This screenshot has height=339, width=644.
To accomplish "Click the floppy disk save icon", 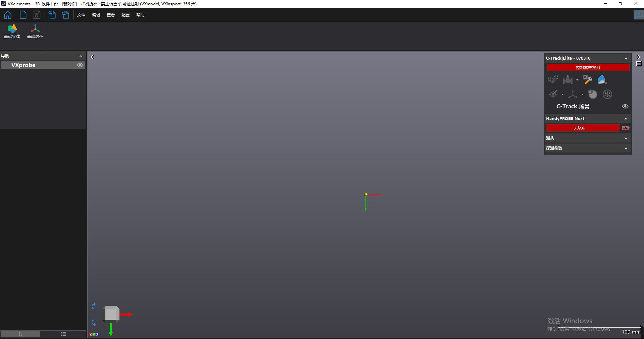I will (36, 15).
